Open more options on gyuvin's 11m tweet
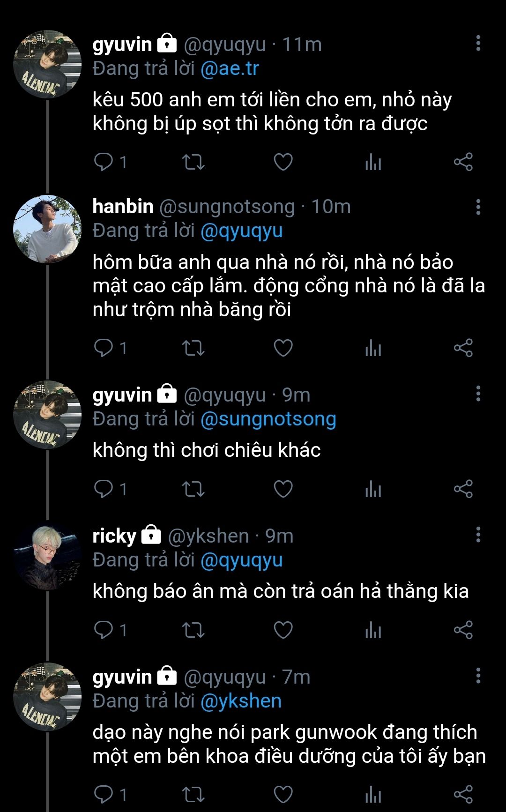The image size is (506, 812). pyautogui.click(x=478, y=43)
